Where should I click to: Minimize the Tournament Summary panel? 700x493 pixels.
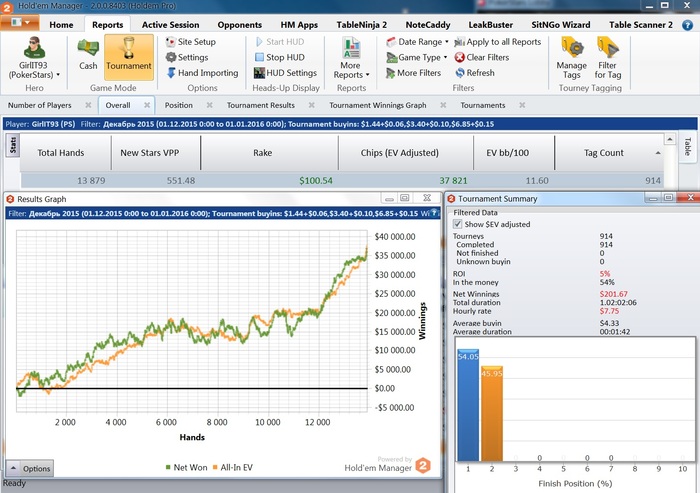pyautogui.click(x=653, y=198)
